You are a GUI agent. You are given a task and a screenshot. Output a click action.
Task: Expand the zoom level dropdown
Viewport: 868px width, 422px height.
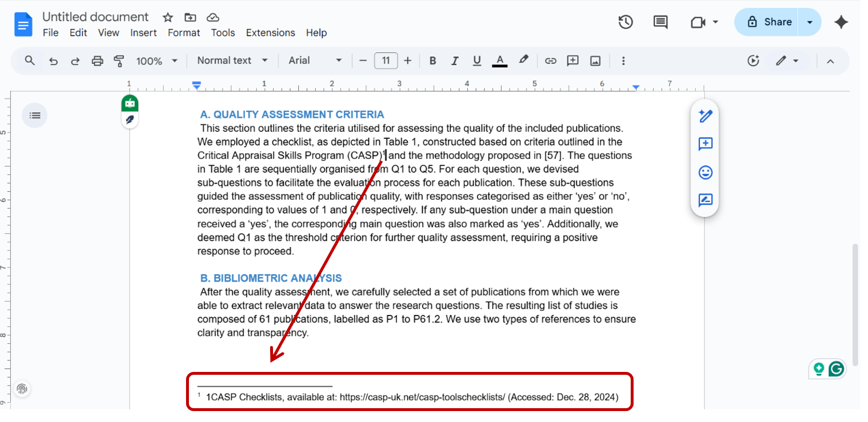[156, 60]
